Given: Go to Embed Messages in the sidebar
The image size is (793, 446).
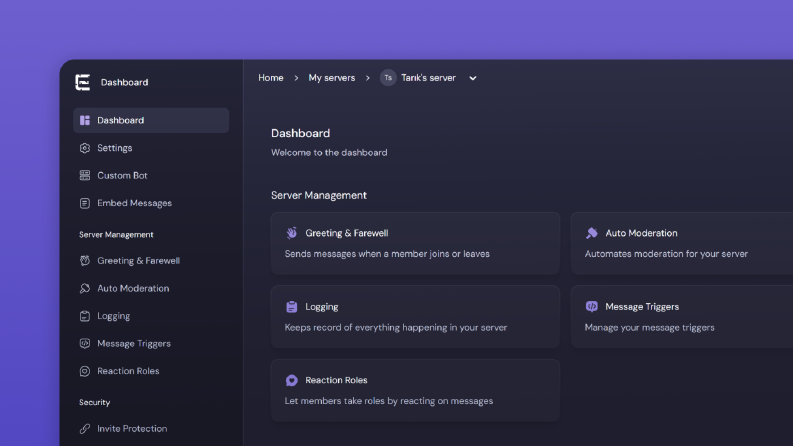Looking at the screenshot, I should point(151,203).
